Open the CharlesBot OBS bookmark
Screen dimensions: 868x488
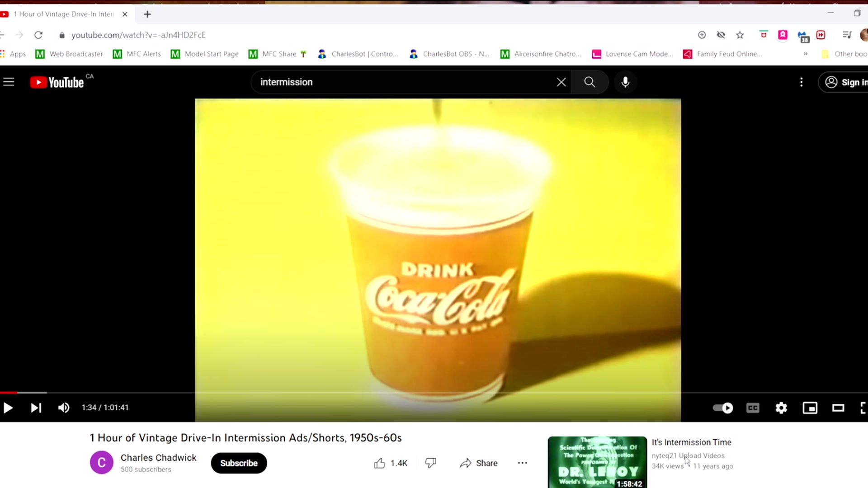pos(449,54)
